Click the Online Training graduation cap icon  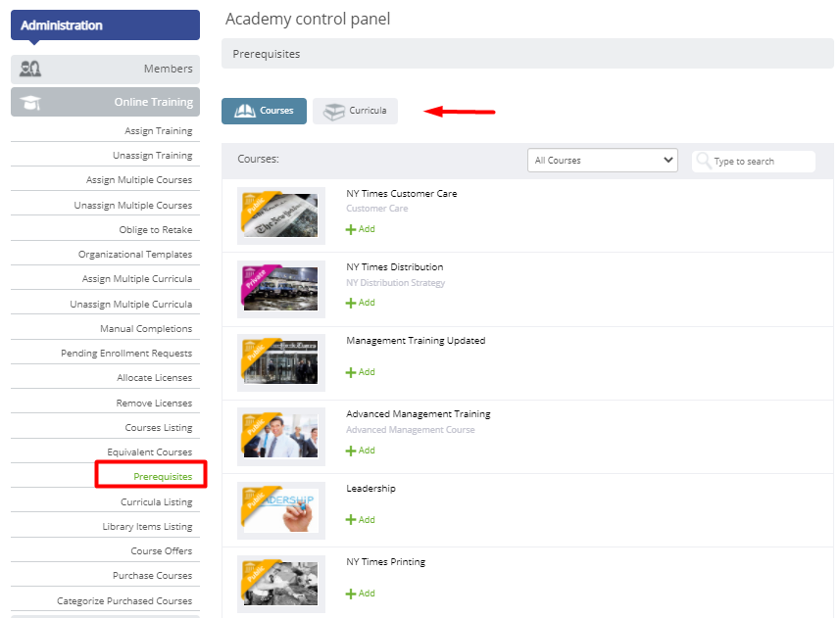point(30,102)
